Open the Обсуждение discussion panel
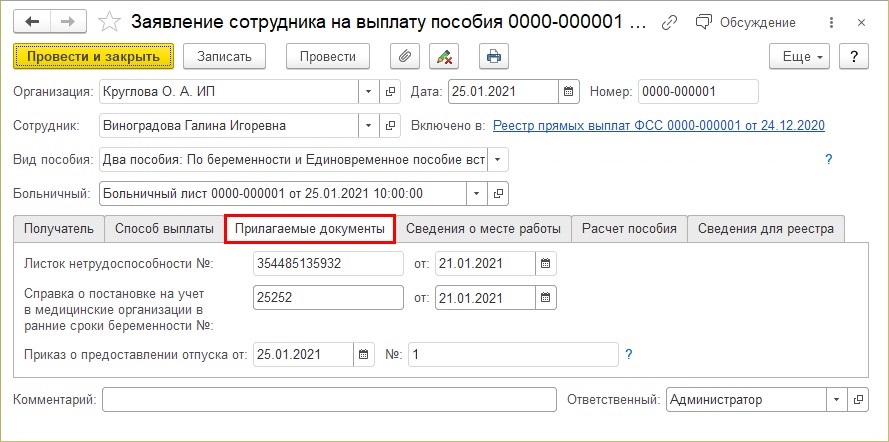Viewport: 889px width, 442px height. [746, 23]
